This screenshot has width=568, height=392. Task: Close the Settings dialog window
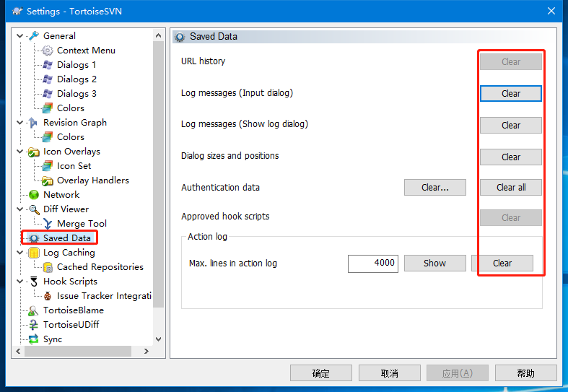coord(551,11)
